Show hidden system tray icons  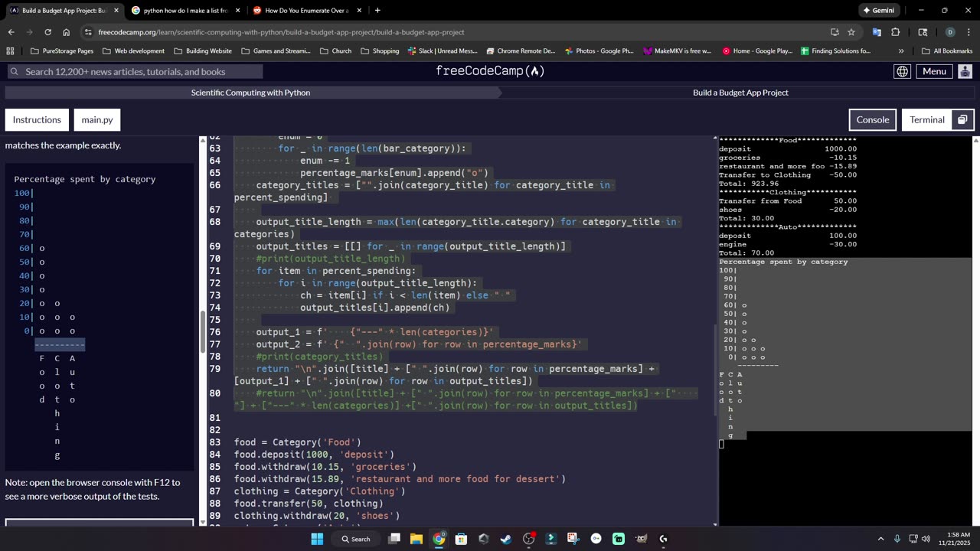(x=880, y=539)
